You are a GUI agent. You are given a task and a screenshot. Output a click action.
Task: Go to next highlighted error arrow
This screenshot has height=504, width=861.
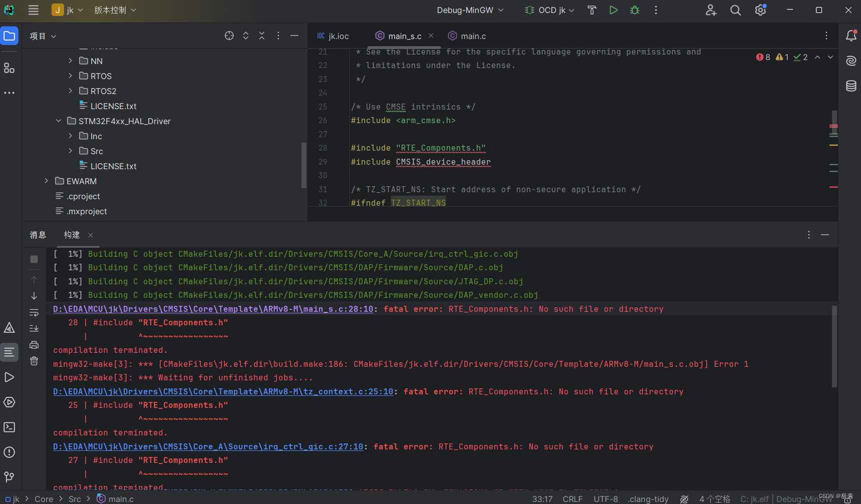click(x=830, y=57)
